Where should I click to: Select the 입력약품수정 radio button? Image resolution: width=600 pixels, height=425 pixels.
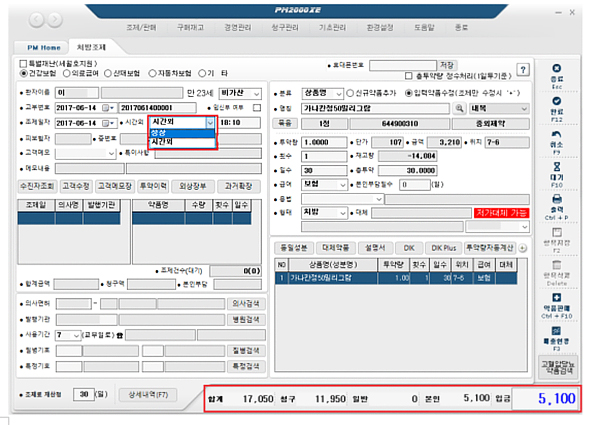tap(409, 93)
